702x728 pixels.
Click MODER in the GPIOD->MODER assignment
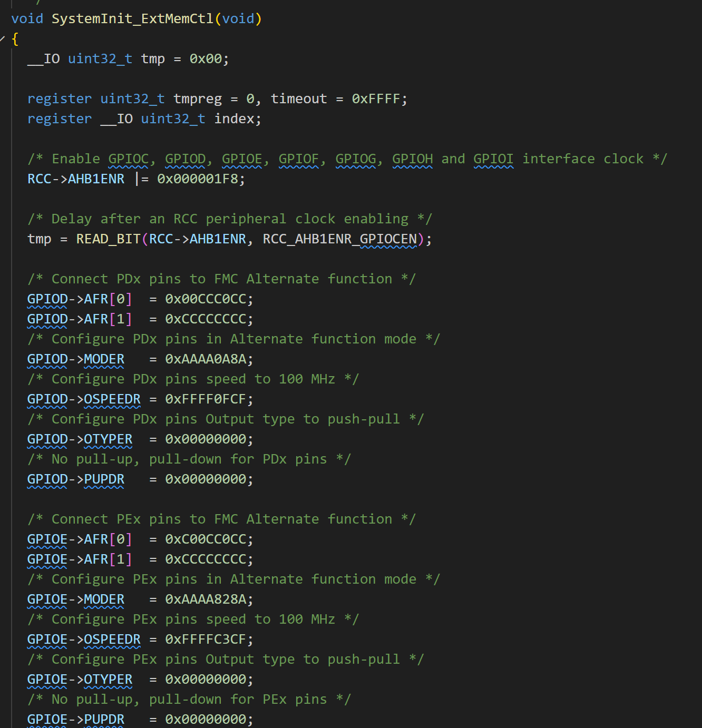[x=104, y=359]
